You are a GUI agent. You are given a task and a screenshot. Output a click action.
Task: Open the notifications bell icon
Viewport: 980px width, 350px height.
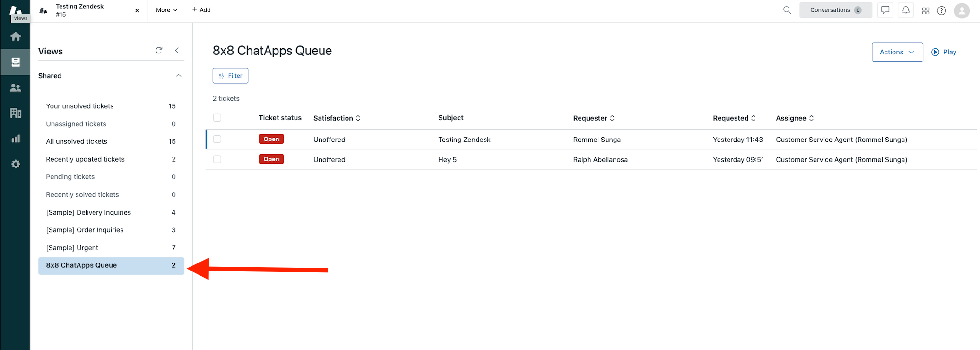click(905, 10)
